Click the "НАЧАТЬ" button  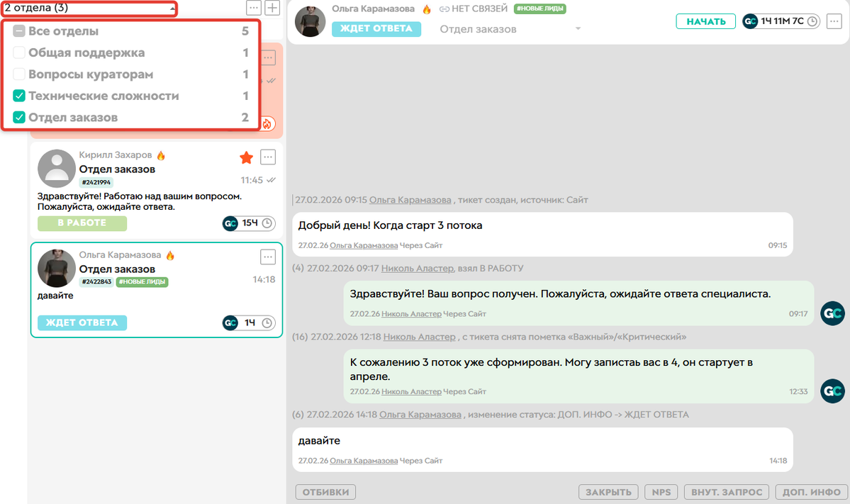[x=706, y=22]
